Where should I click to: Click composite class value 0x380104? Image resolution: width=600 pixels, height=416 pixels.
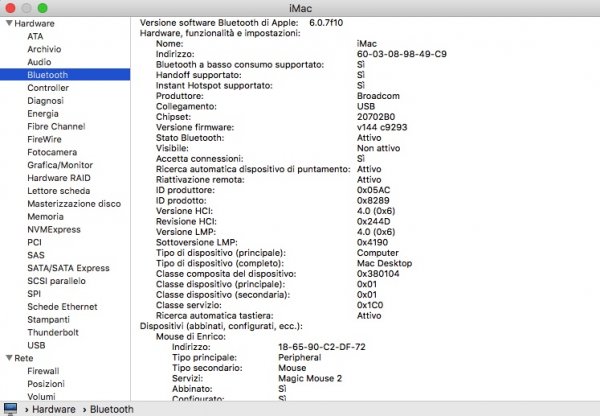tap(378, 274)
